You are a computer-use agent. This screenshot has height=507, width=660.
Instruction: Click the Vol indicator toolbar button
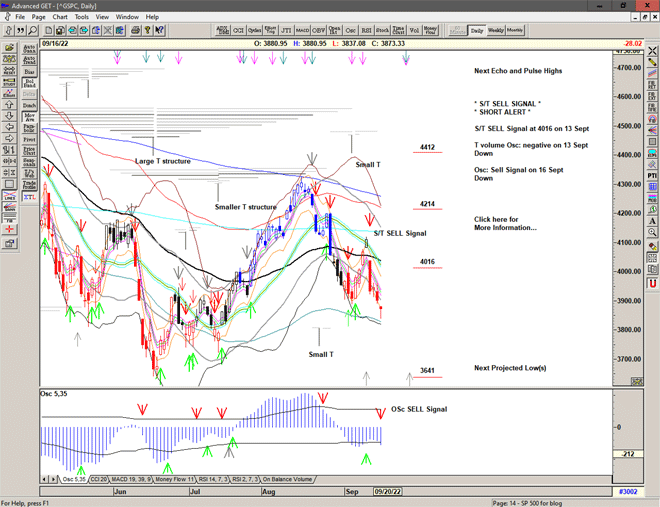pyautogui.click(x=414, y=31)
